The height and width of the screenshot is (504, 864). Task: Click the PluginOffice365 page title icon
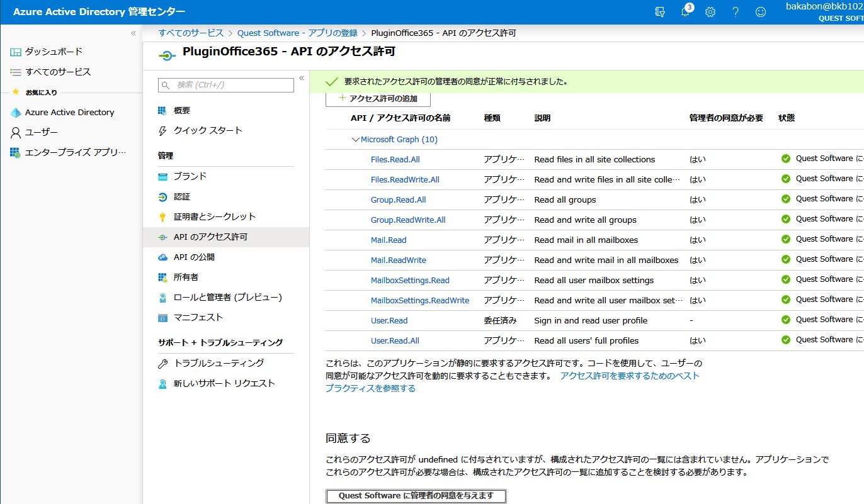point(166,55)
